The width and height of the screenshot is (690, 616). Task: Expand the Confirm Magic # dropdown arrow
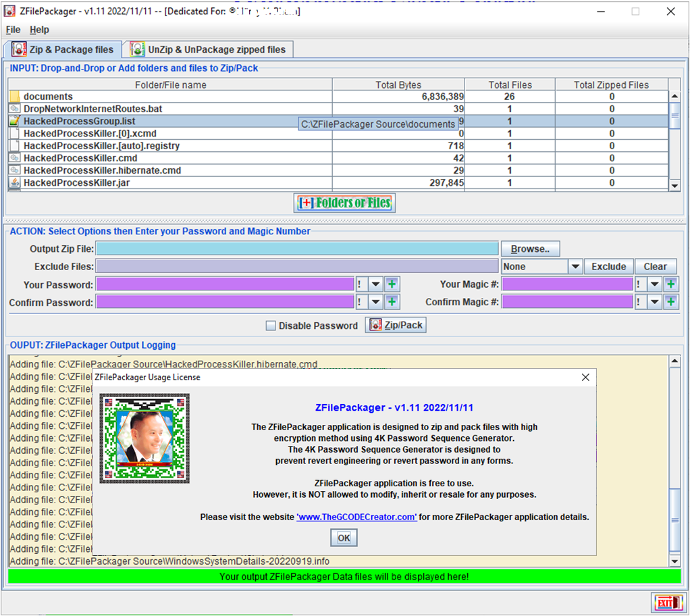(654, 303)
